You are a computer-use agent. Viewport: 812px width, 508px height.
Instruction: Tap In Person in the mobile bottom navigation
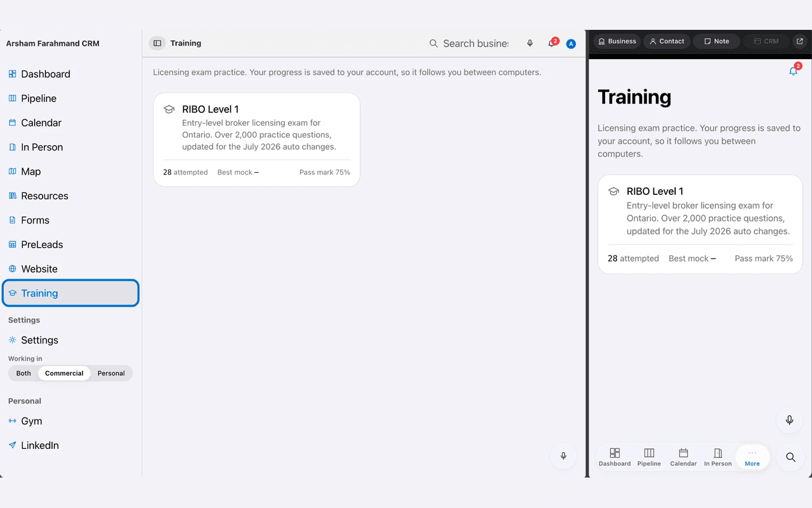click(717, 457)
